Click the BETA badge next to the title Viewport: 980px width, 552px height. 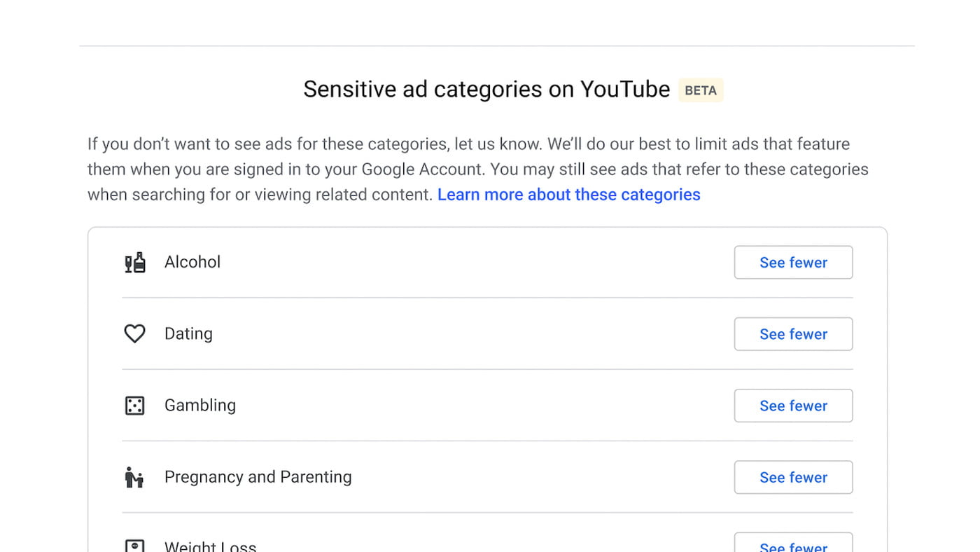pyautogui.click(x=701, y=90)
